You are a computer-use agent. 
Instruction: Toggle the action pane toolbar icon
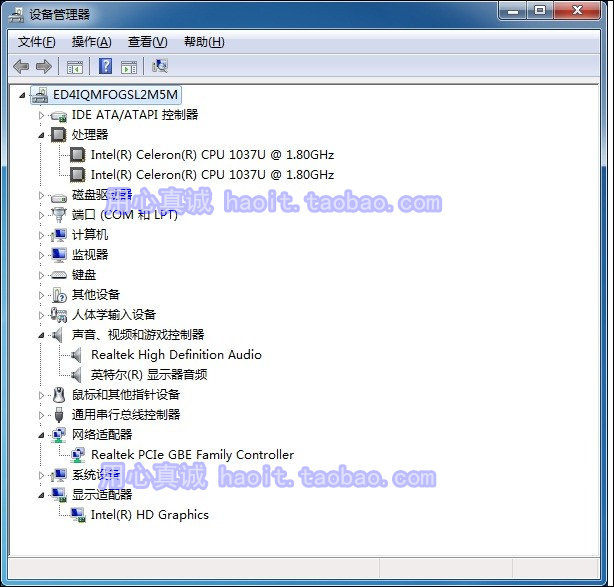(x=129, y=67)
